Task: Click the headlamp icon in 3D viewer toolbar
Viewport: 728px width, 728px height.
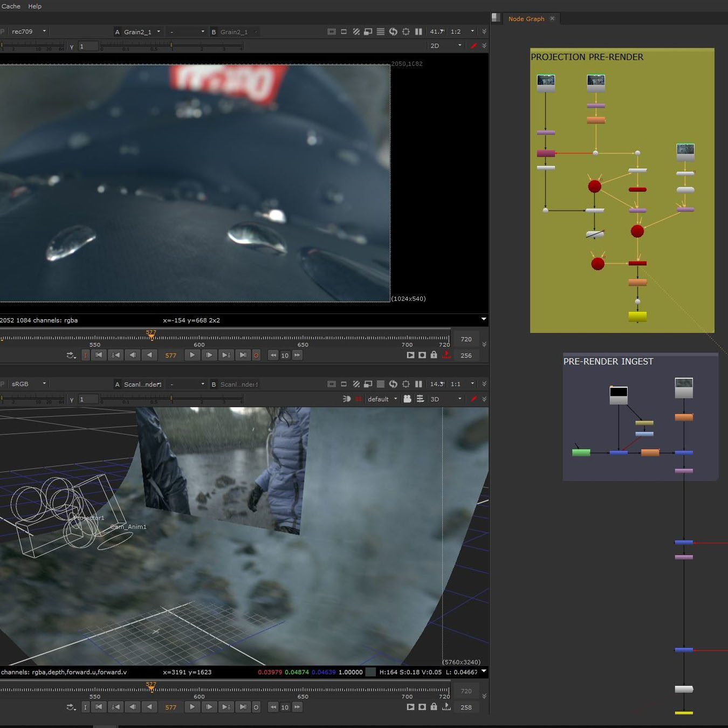Action: coord(347,399)
